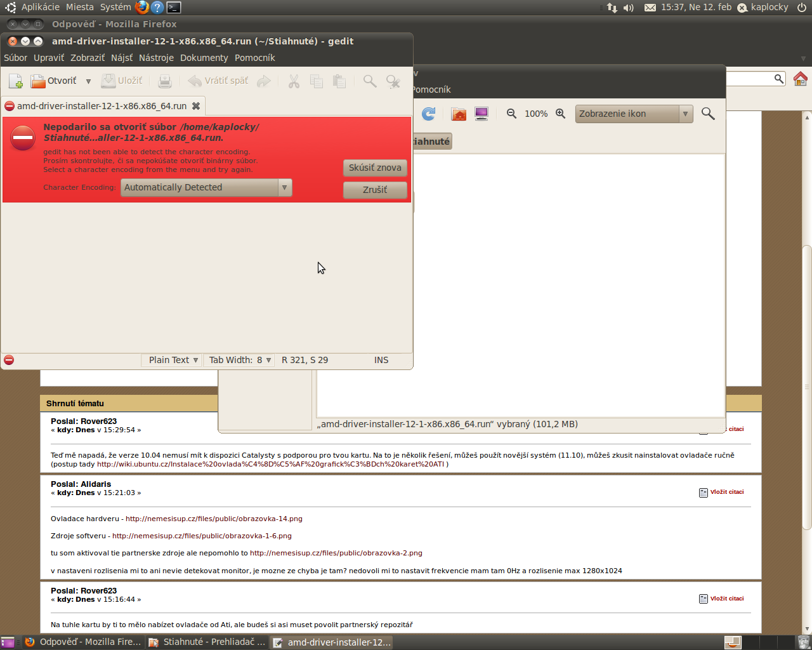Zoom out using the minus magnifier icon
The width and height of the screenshot is (812, 650).
click(x=511, y=114)
